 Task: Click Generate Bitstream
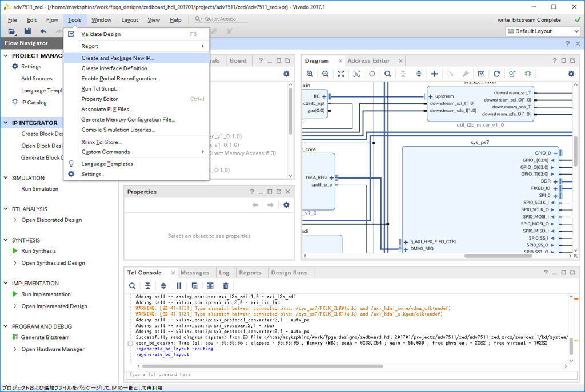pos(45,337)
